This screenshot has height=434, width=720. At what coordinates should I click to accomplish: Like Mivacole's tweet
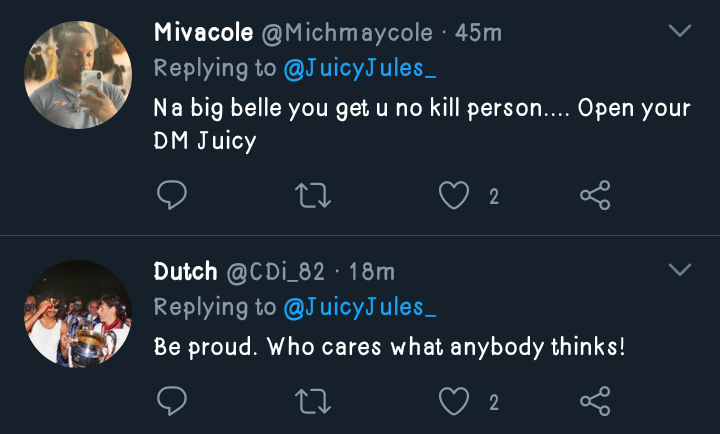point(455,196)
